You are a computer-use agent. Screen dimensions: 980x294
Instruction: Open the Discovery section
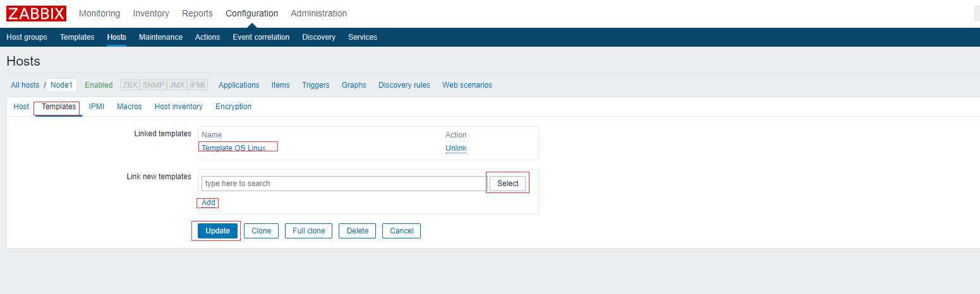[318, 37]
